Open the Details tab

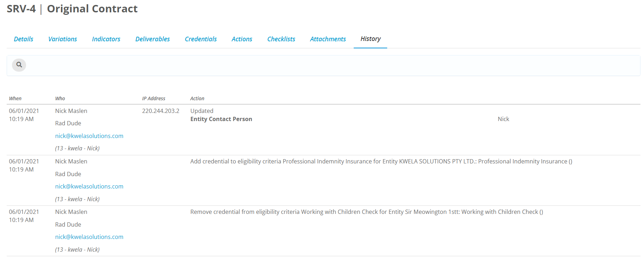[24, 39]
